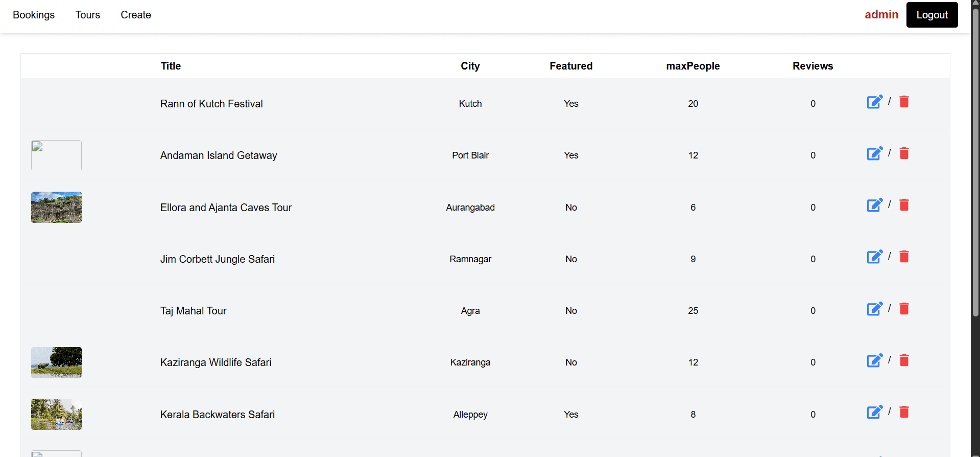Click the Taj Mahal Tour title

[x=193, y=311]
